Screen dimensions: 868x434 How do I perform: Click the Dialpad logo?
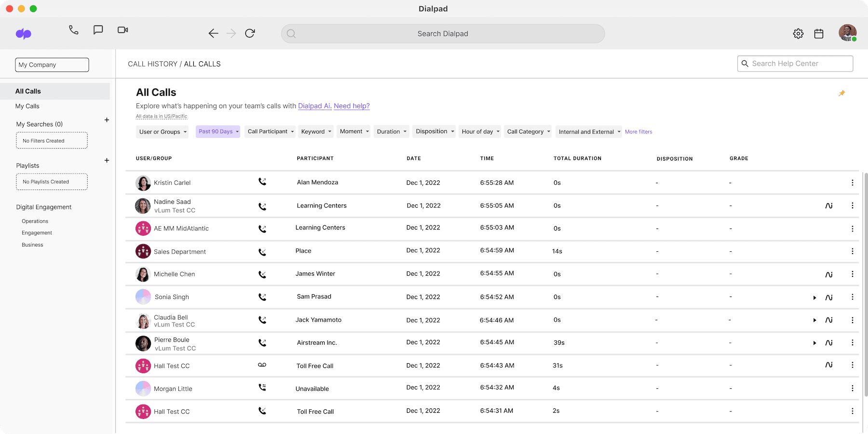point(23,33)
